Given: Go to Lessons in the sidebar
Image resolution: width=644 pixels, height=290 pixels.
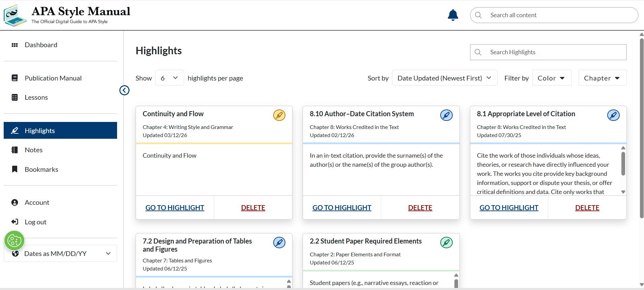Looking at the screenshot, I should coord(60,97).
